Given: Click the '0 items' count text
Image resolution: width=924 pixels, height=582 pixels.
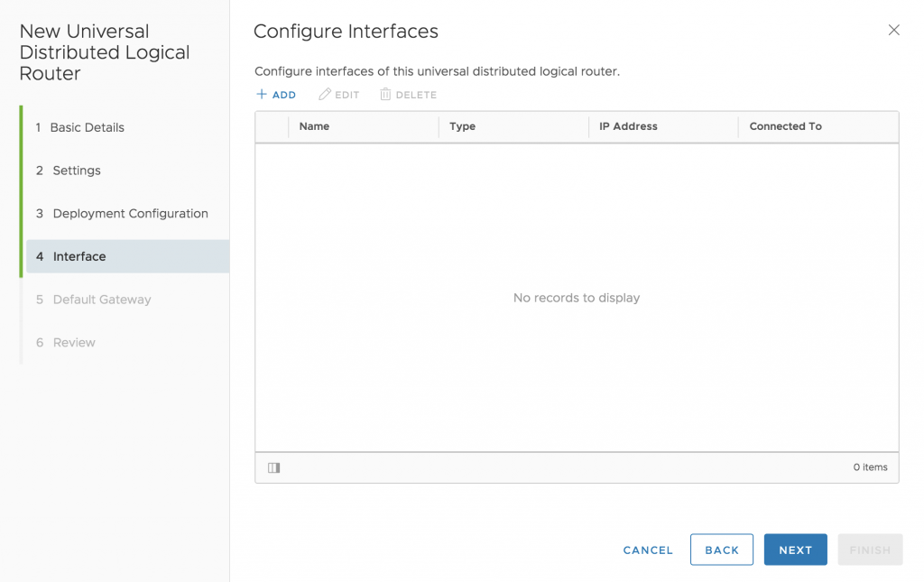Looking at the screenshot, I should coord(871,467).
